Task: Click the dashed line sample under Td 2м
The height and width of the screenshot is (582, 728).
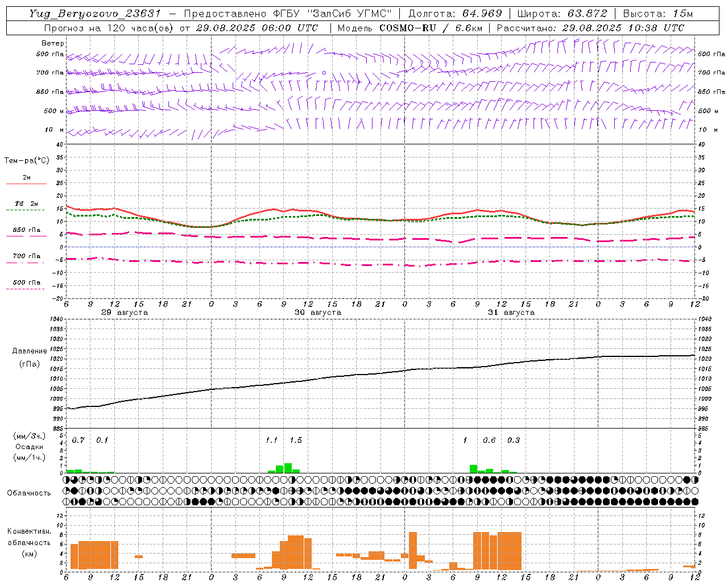Action: 25,210
